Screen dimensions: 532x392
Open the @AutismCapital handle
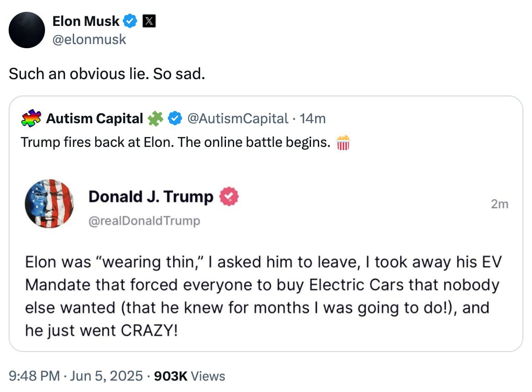[x=238, y=119]
